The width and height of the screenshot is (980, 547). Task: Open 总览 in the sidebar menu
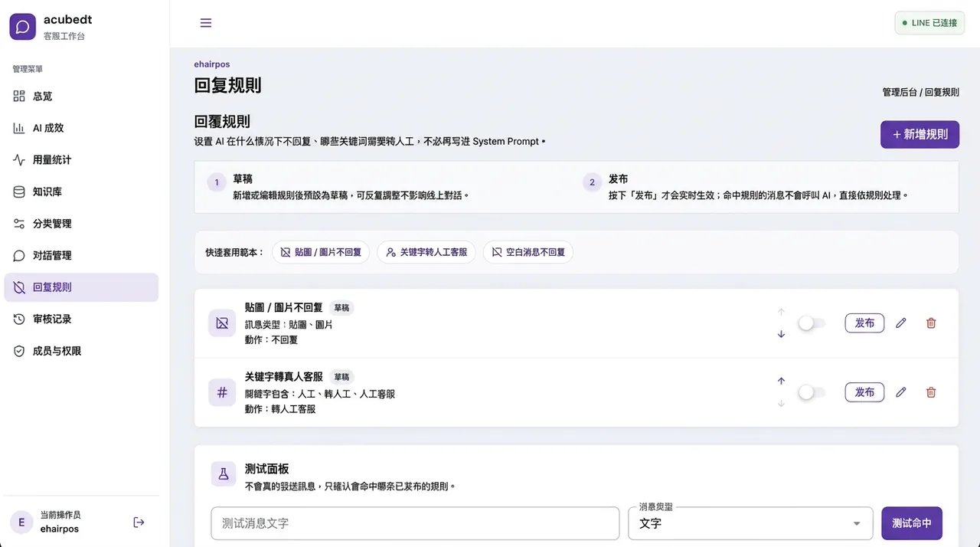click(81, 97)
